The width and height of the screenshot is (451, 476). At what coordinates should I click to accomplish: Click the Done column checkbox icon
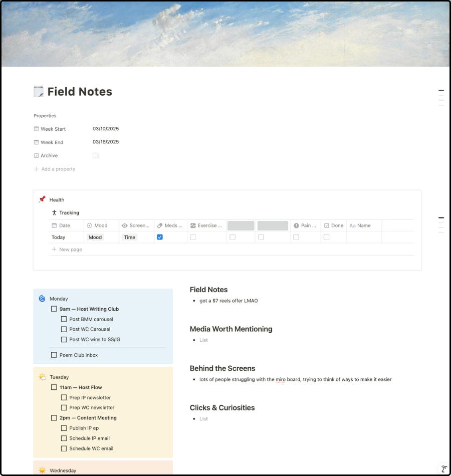pyautogui.click(x=327, y=225)
